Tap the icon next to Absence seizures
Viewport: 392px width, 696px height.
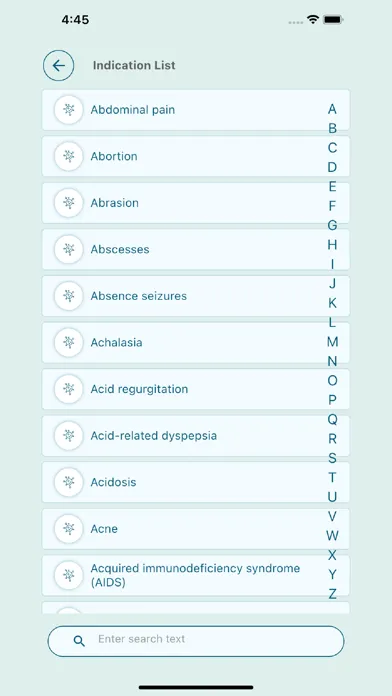tap(68, 296)
